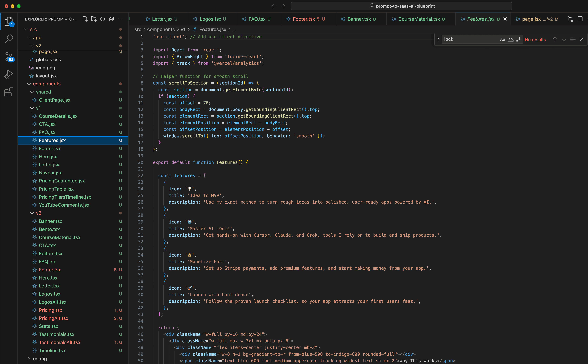Image resolution: width=588 pixels, height=364 pixels.
Task: Expand the Replace field toggle arrow
Action: pyautogui.click(x=438, y=39)
